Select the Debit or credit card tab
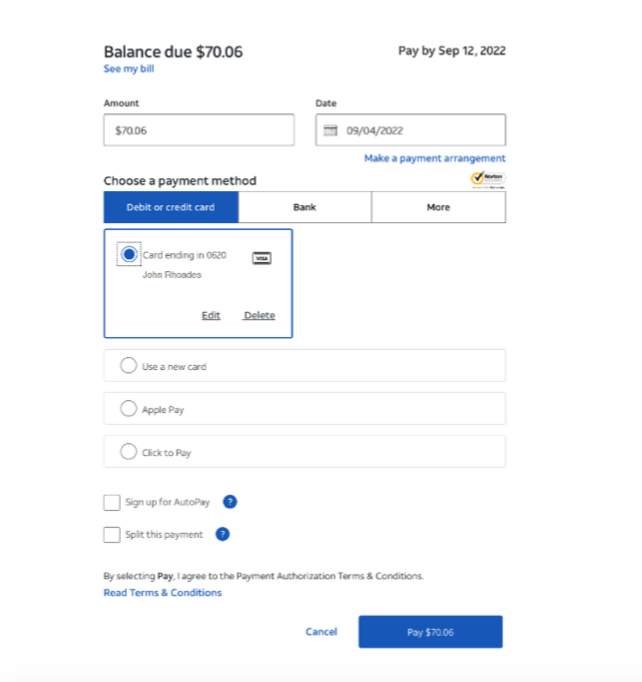 click(171, 207)
